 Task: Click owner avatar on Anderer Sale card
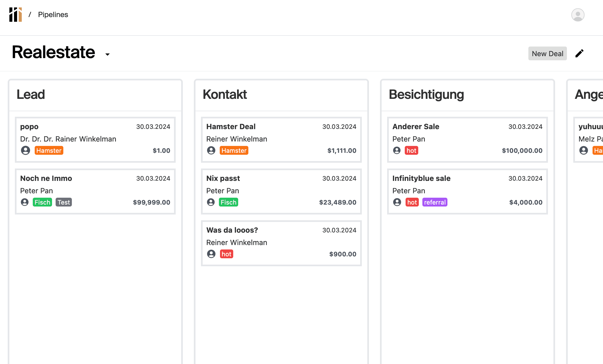tap(397, 150)
